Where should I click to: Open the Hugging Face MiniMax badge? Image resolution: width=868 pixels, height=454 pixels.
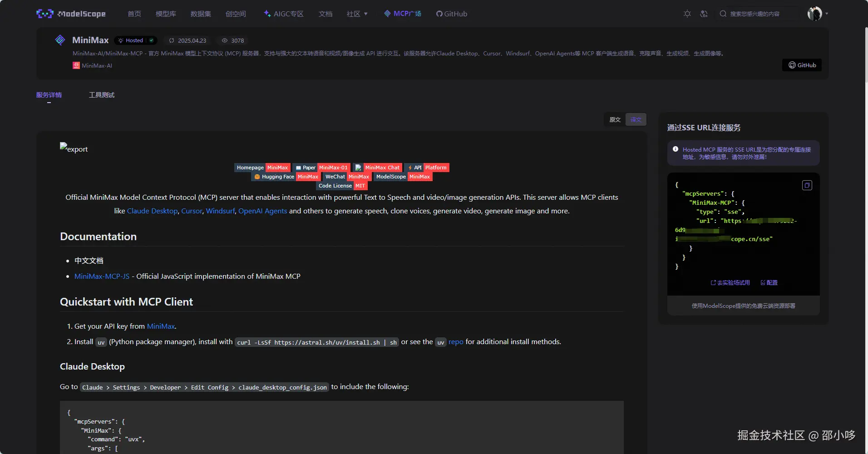pos(286,177)
